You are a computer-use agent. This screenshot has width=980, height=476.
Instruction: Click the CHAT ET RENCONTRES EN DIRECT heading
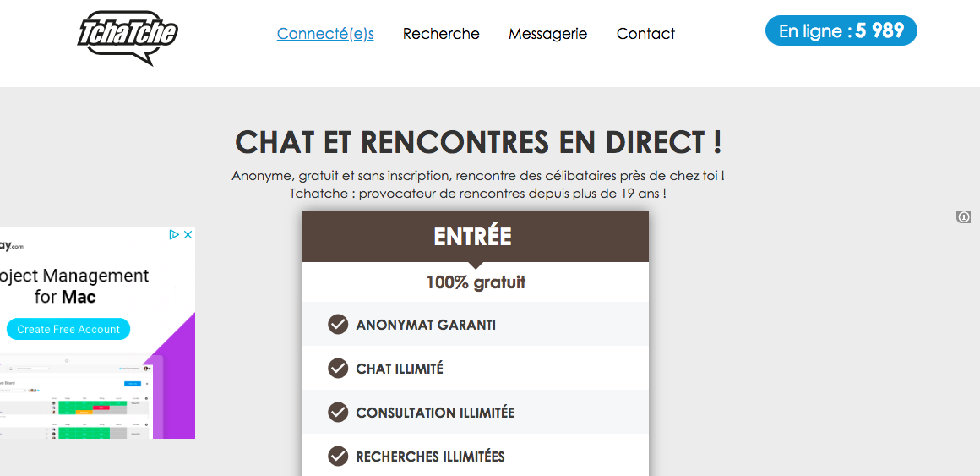click(x=478, y=142)
